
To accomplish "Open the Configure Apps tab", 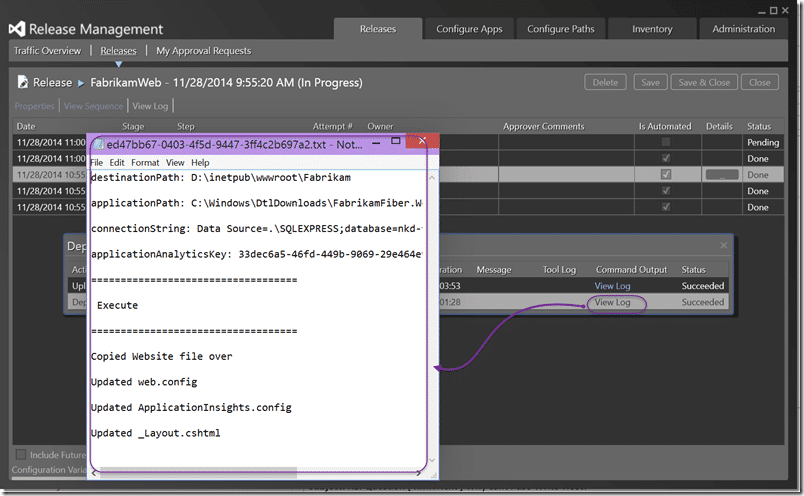I will click(x=469, y=29).
